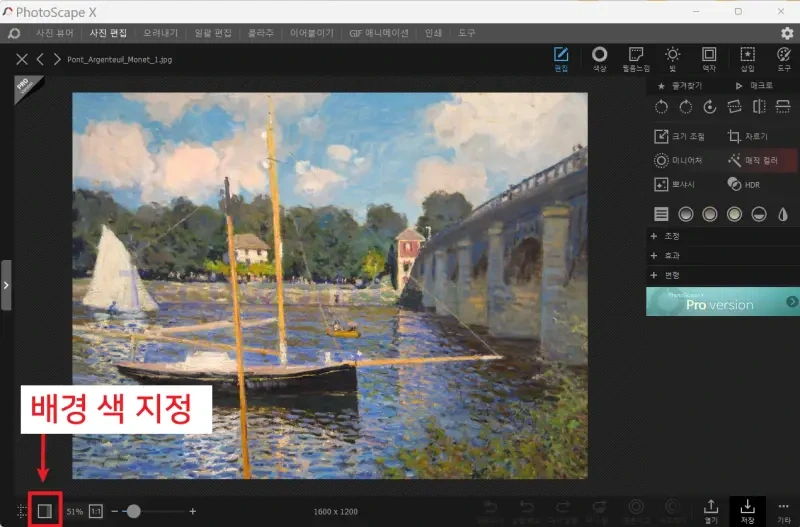800x527 pixels.
Task: Zoom in with the plus button
Action: point(192,511)
